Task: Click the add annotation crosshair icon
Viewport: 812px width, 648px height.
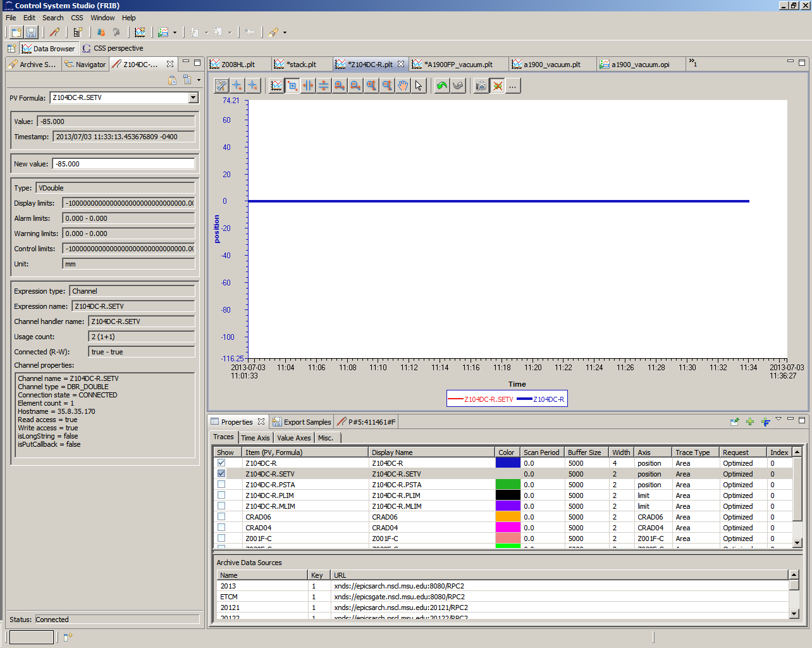Action: pyautogui.click(x=237, y=85)
